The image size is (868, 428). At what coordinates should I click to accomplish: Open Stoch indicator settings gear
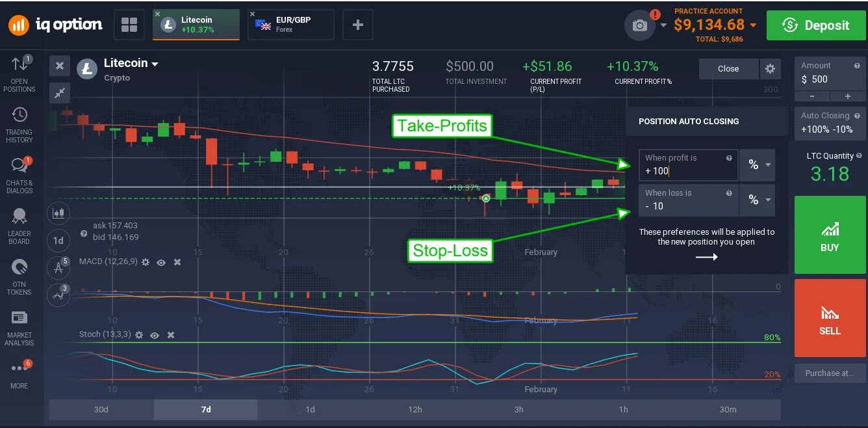pyautogui.click(x=139, y=335)
